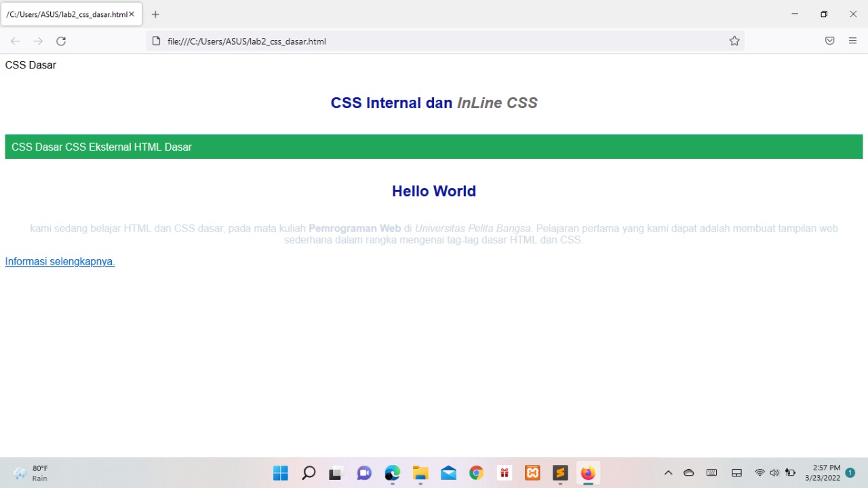Open Windows Search from the taskbar

point(309,473)
